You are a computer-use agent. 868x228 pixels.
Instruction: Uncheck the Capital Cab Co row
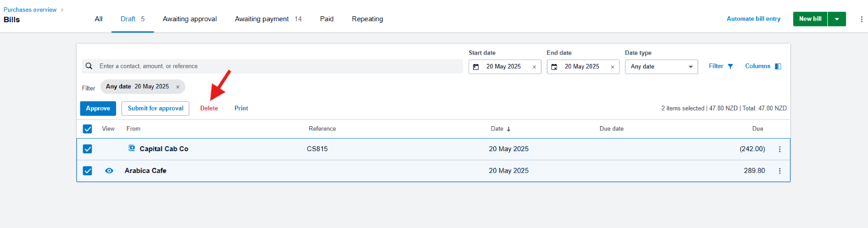pos(87,149)
